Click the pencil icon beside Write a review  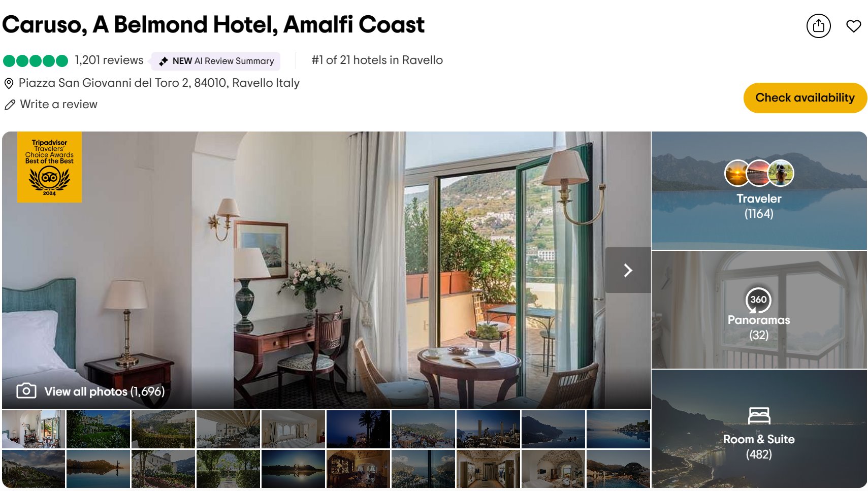click(10, 105)
